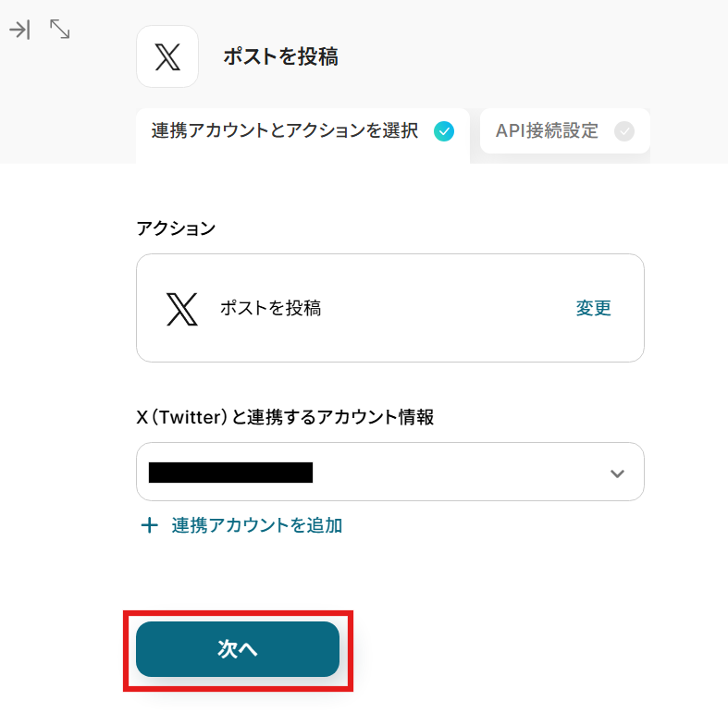Switch to the API接続設定 tab
This screenshot has height=713, width=728.
[547, 131]
